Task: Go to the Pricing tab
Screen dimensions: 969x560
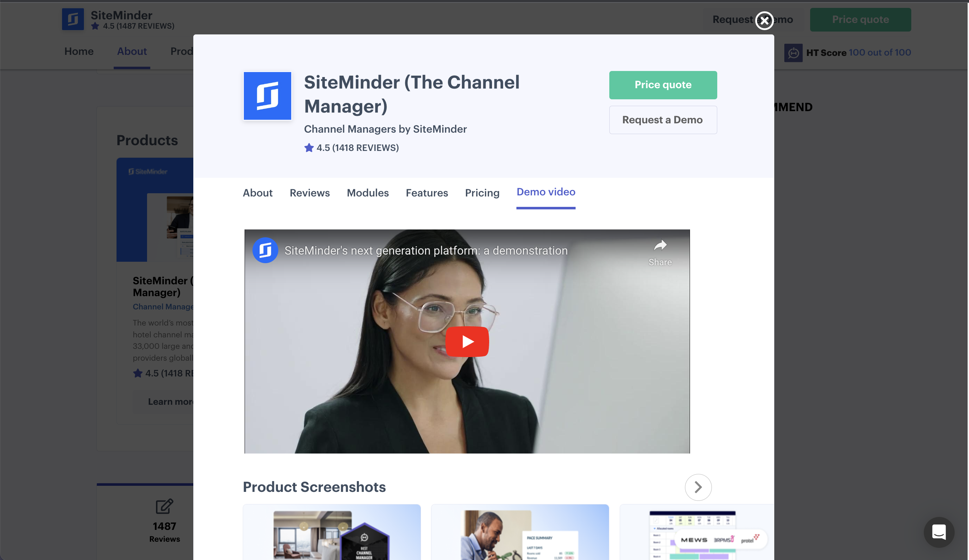Action: coord(482,193)
